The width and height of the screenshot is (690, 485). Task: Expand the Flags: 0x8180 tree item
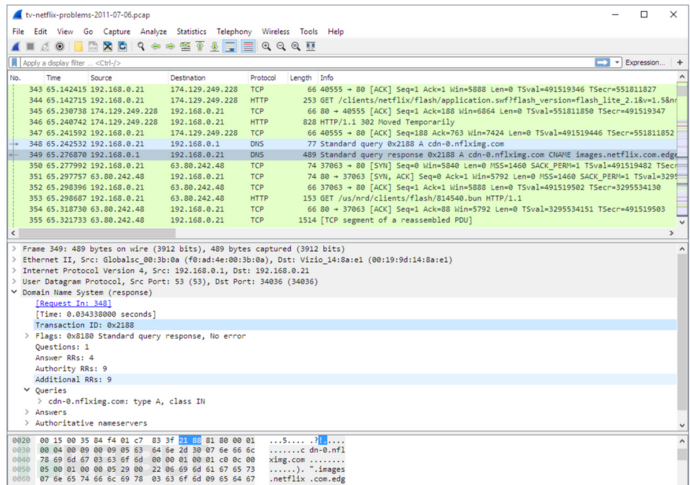pos(28,335)
